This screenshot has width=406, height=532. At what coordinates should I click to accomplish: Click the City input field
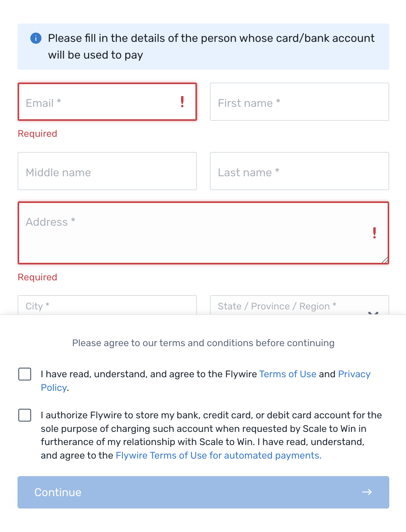(107, 306)
